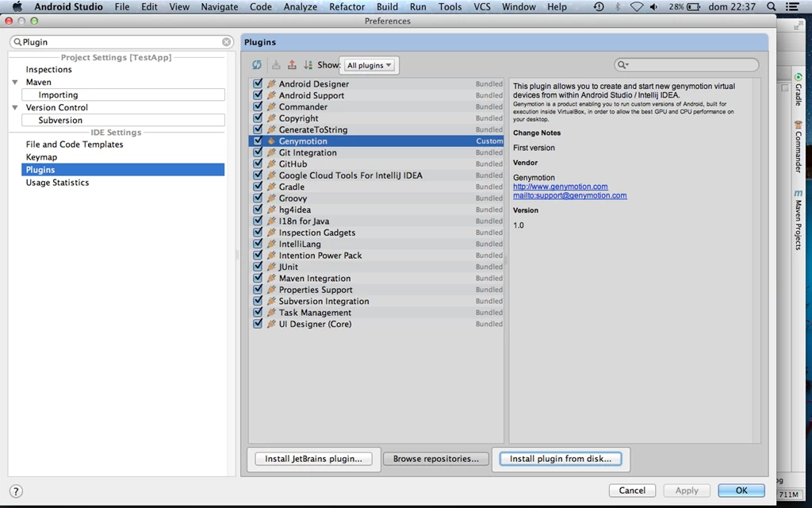Click the Bluetooth menu bar icon
This screenshot has width=812, height=508.
(x=617, y=6)
